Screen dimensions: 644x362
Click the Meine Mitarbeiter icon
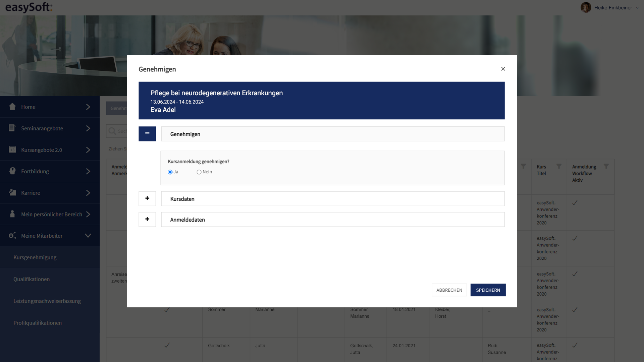click(x=12, y=235)
